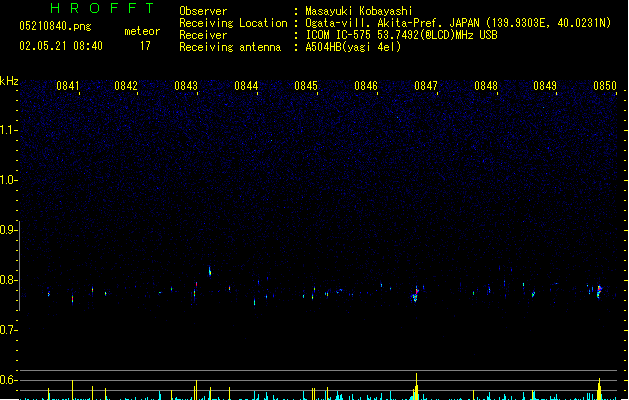Click the tallest yellow intensity spike below 0847
629x400 pixels.
[x=416, y=386]
